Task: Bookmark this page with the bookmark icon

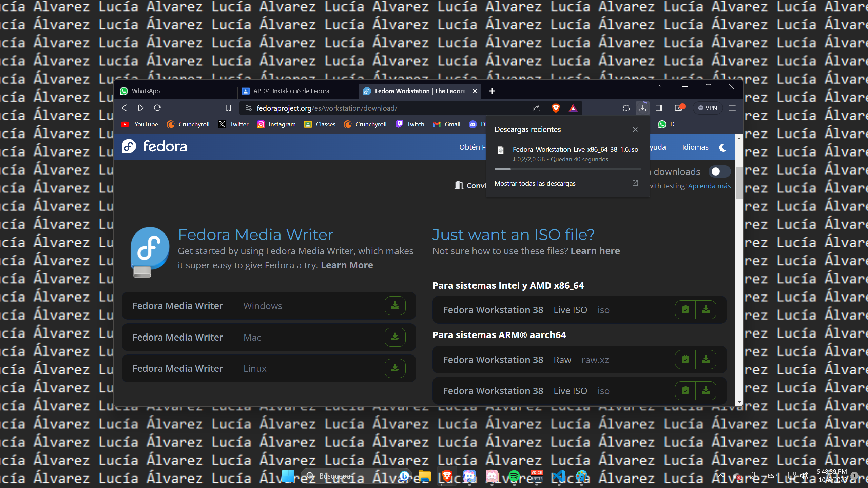Action: point(228,108)
